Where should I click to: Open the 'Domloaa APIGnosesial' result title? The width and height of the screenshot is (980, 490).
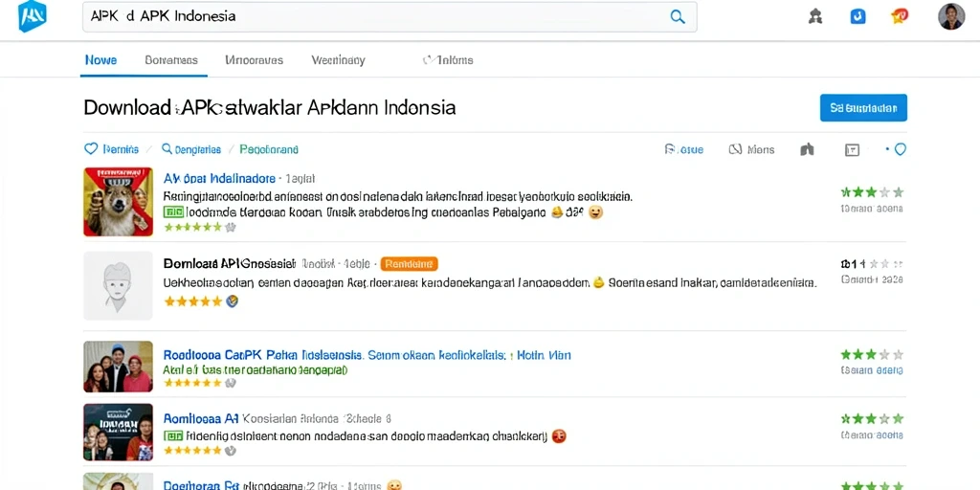tap(230, 263)
